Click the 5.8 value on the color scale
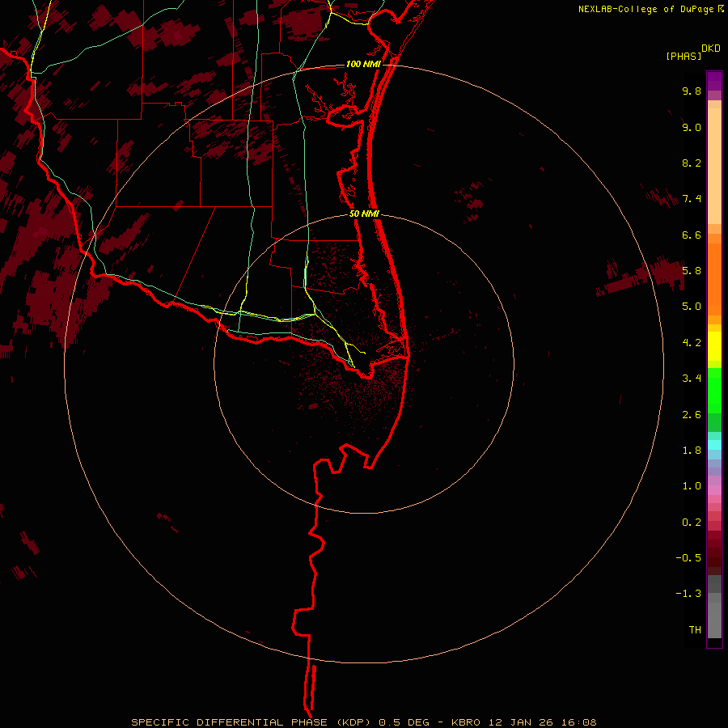The width and height of the screenshot is (728, 728). click(x=692, y=271)
